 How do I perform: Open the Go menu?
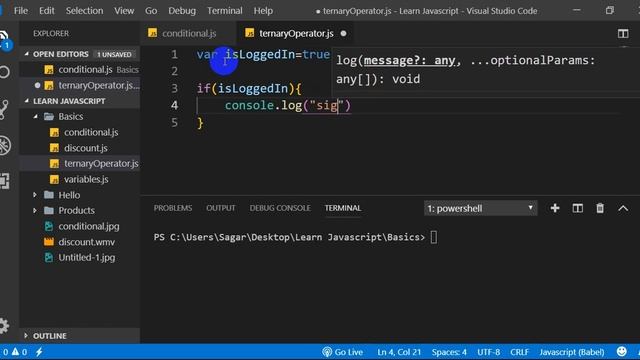pos(151,11)
